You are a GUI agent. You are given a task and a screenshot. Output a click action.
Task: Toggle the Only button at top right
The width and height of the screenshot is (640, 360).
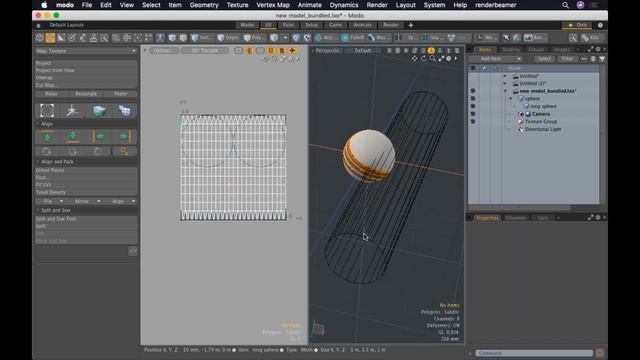pyautogui.click(x=577, y=25)
